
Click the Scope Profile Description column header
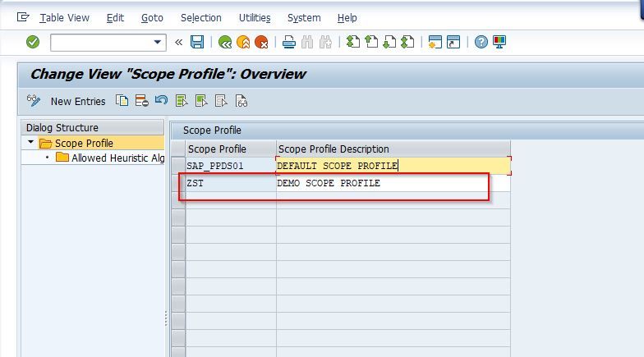(393, 149)
